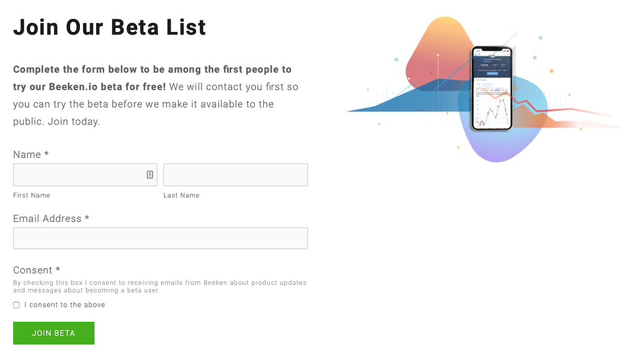
Task: Click the contact autofill icon in First Name
Action: (x=150, y=175)
